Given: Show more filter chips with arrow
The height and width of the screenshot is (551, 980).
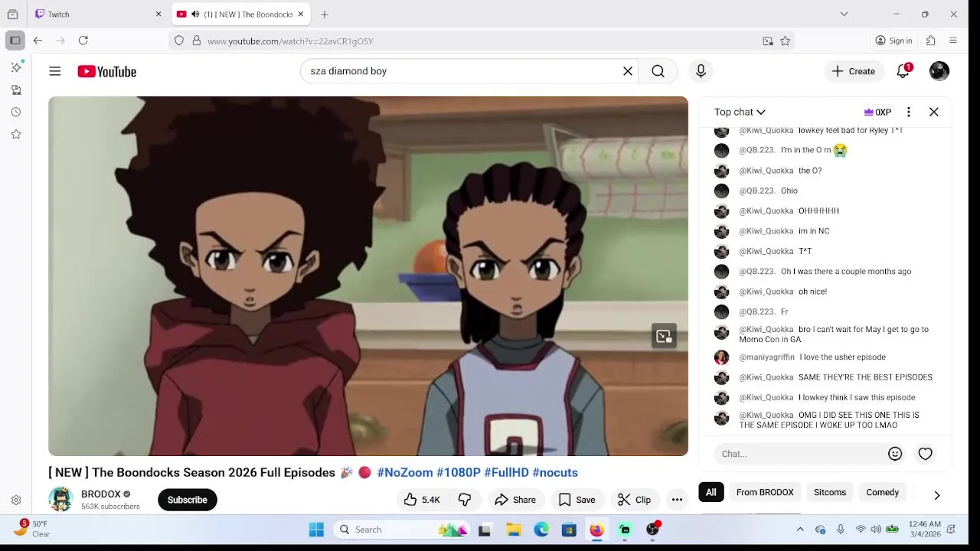Looking at the screenshot, I should pyautogui.click(x=937, y=495).
